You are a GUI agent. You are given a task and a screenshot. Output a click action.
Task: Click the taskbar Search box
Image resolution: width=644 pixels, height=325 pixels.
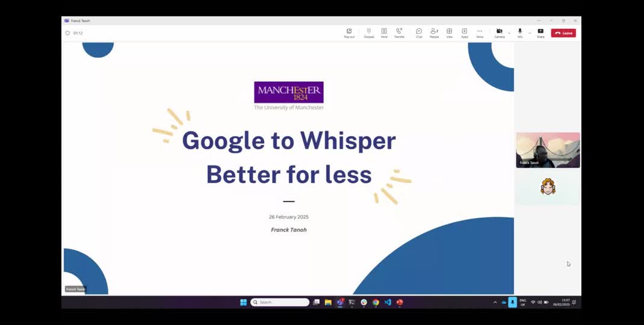pyautogui.click(x=280, y=302)
